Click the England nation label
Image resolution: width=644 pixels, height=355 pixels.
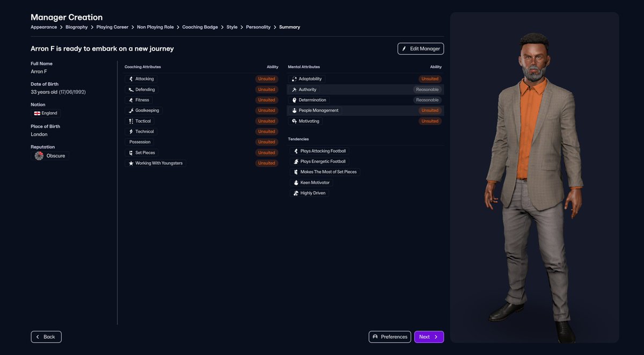pyautogui.click(x=49, y=113)
